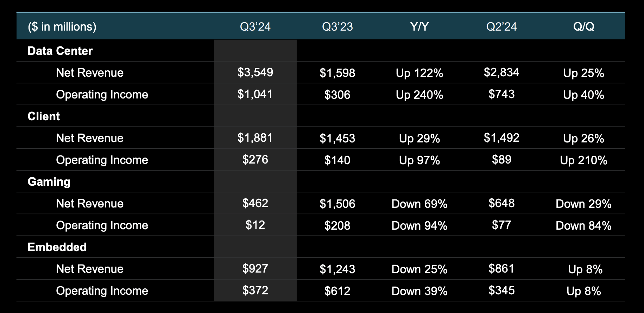This screenshot has height=313, width=644.
Task: Click Data Center Q3'24 revenue value $3,549
Action: click(x=255, y=72)
